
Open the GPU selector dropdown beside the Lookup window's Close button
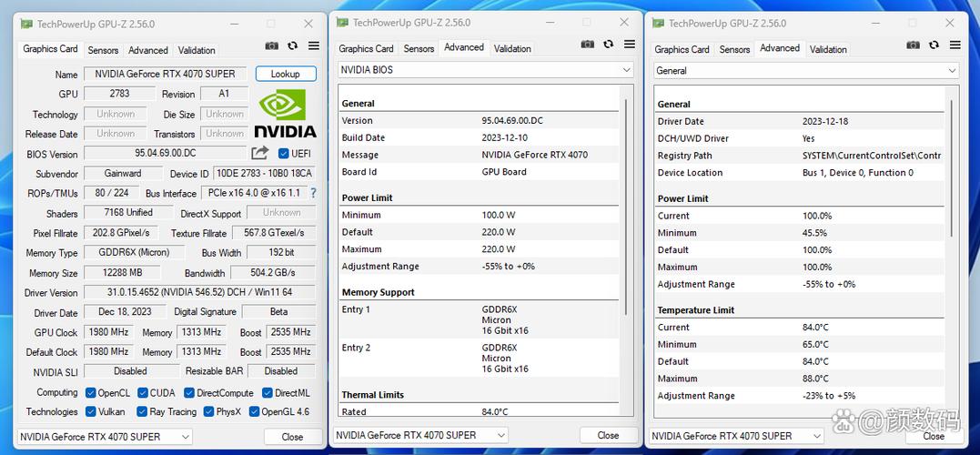coord(105,437)
